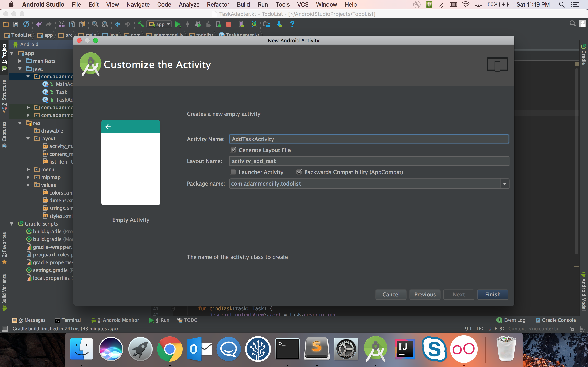Click in the Layout Name field
Screen dimensions: 588x367
[369, 161]
